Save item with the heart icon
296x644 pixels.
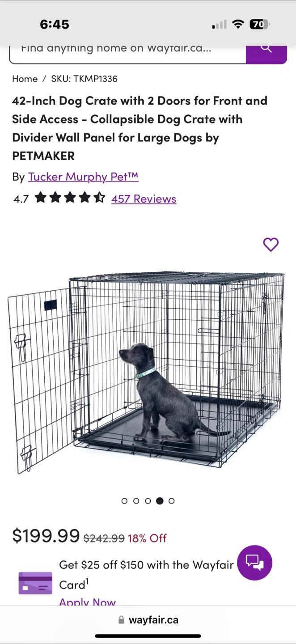(x=271, y=245)
